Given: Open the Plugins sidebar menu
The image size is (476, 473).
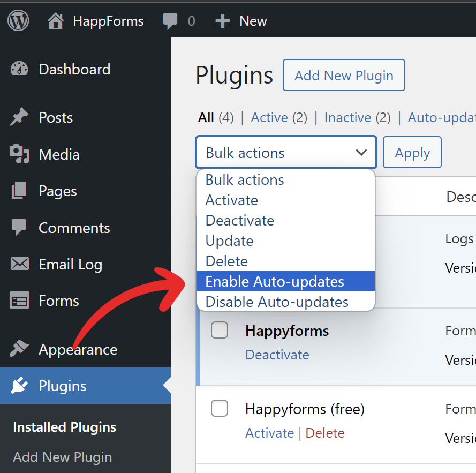Looking at the screenshot, I should [x=86, y=386].
